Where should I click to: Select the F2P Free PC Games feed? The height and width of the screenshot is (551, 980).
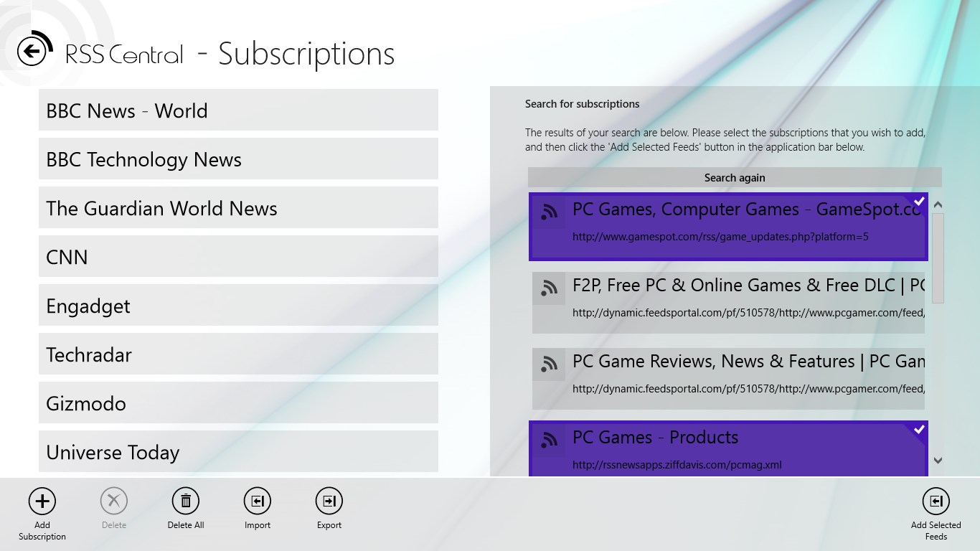[x=728, y=301]
